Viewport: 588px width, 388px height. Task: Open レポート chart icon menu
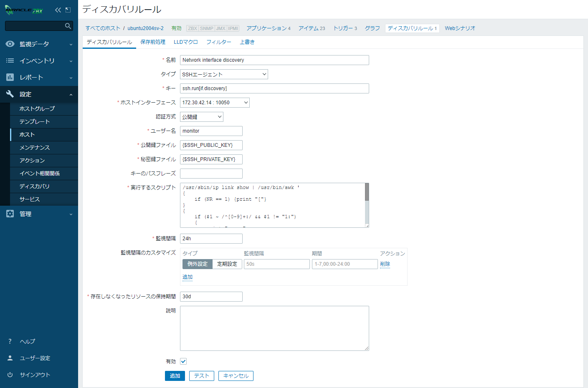point(10,78)
